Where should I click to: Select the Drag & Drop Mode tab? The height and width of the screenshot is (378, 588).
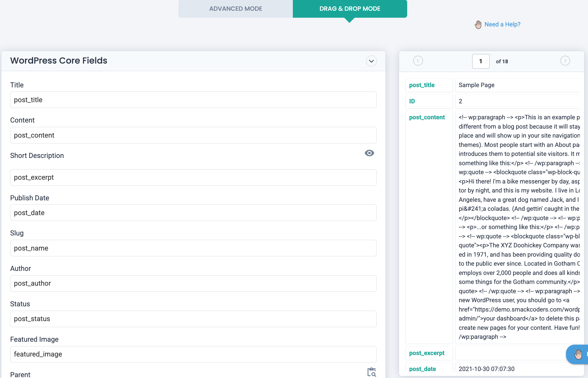350,9
